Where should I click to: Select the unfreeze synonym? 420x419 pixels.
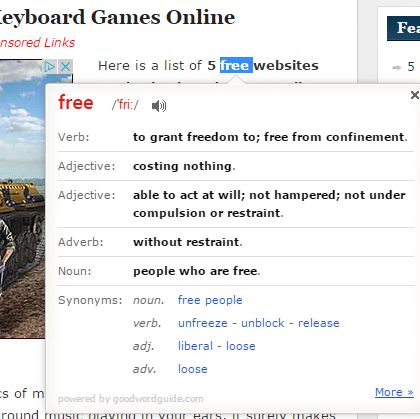pyautogui.click(x=203, y=323)
